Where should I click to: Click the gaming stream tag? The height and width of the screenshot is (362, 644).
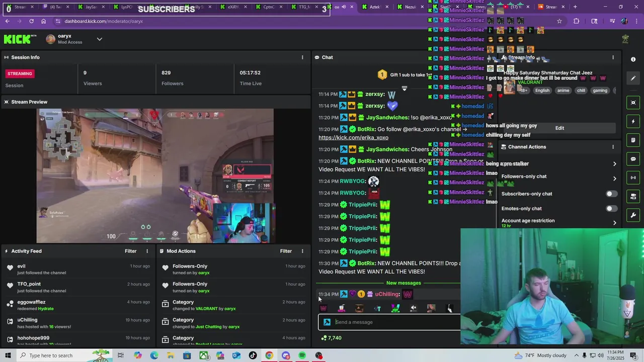click(x=600, y=90)
